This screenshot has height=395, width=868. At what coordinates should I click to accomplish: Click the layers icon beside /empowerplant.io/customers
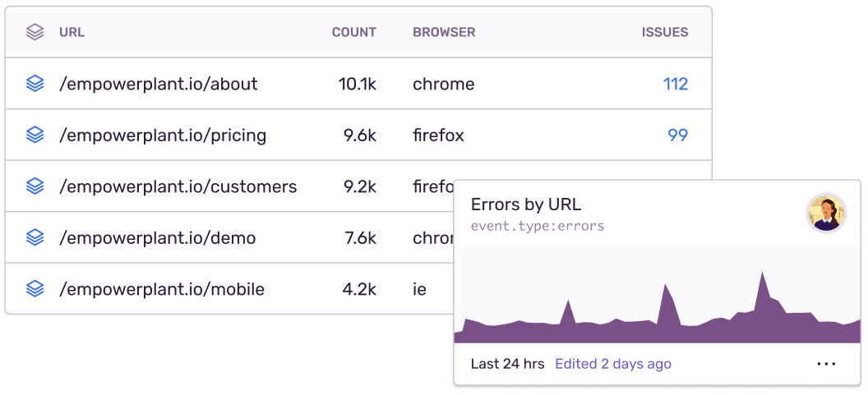click(x=35, y=186)
